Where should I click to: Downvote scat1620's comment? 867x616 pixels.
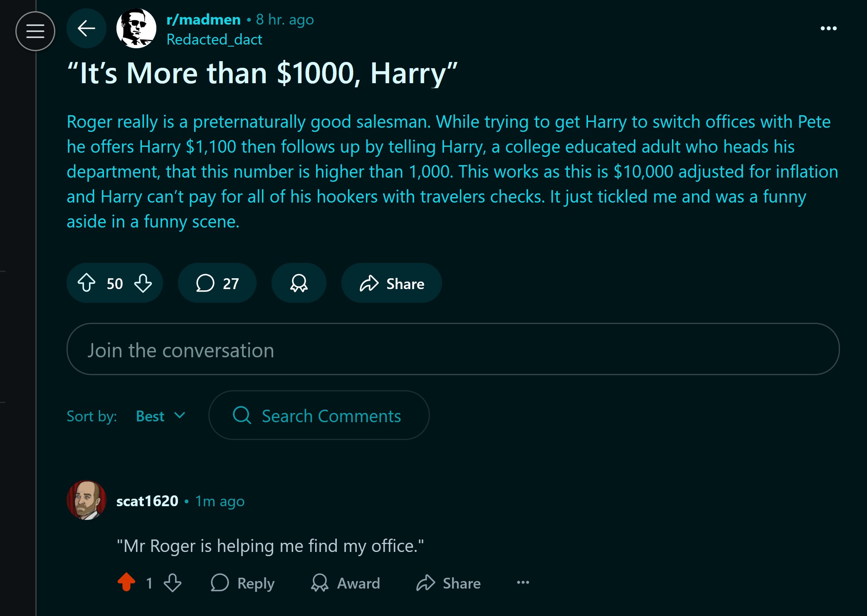(x=173, y=583)
